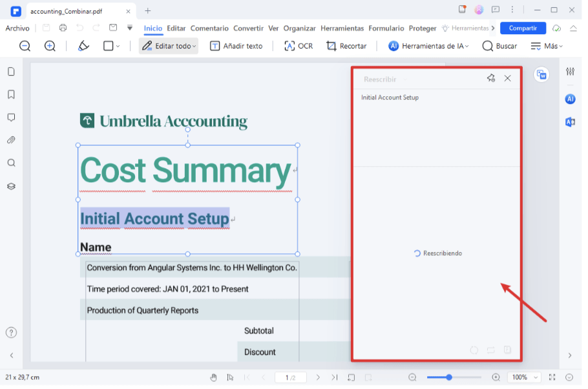Image resolution: width=588 pixels, height=389 pixels.
Task: Open the attachments paperclip panel
Action: click(x=11, y=140)
